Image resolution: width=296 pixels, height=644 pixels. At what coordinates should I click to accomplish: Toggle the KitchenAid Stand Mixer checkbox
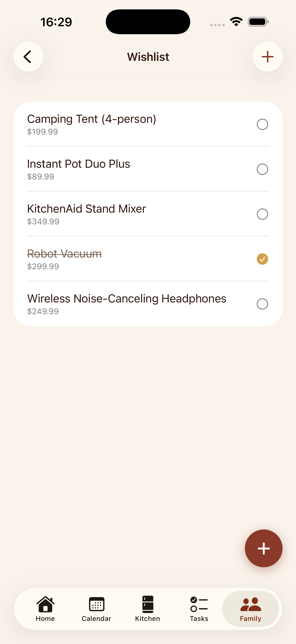(262, 214)
